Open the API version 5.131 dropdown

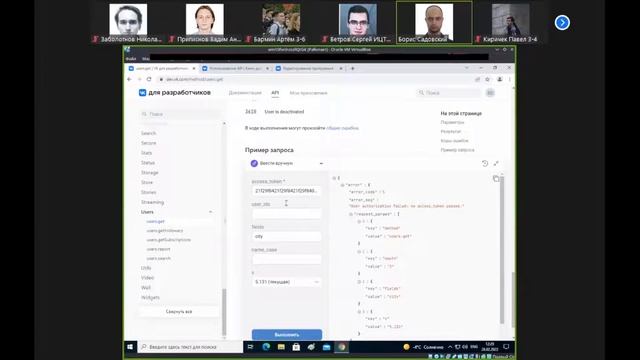click(x=287, y=282)
